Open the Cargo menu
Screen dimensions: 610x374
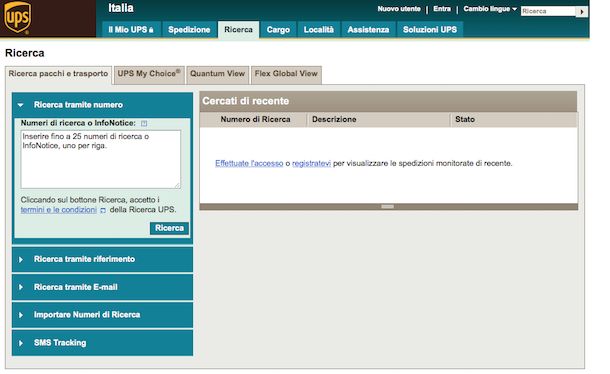278,30
